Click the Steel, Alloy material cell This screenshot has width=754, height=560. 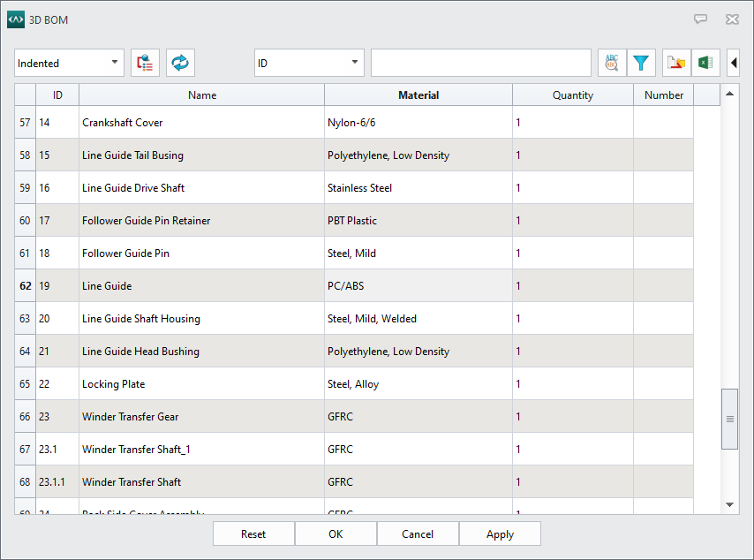418,384
